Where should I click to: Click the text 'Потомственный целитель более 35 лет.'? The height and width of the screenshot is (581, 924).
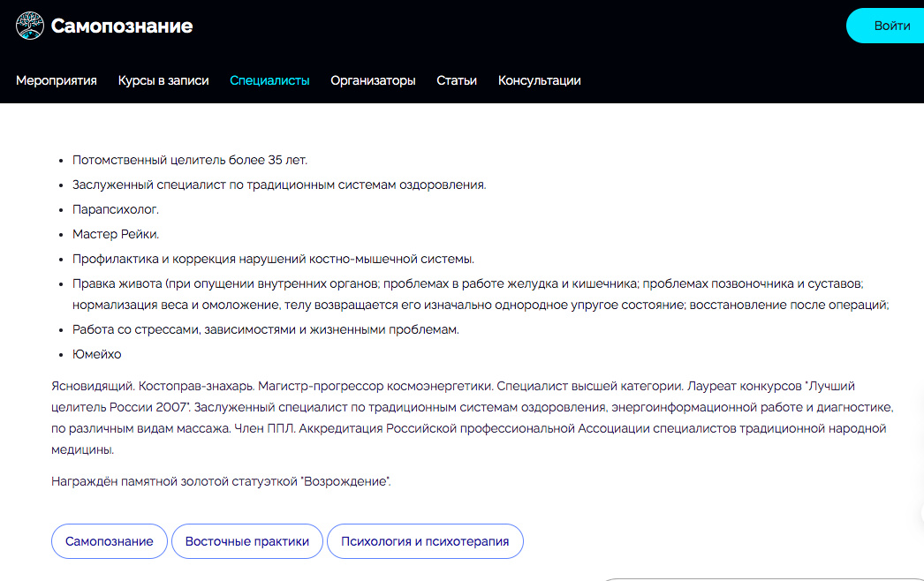click(x=190, y=161)
